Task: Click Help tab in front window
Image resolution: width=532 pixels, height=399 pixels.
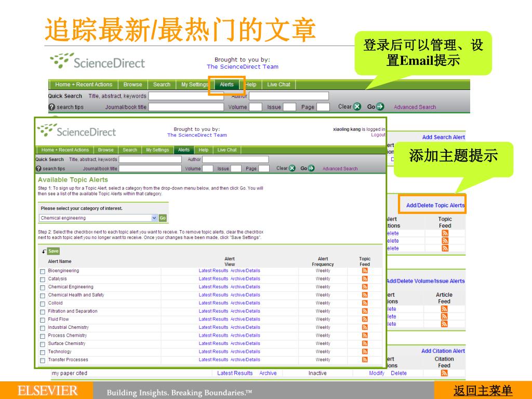Action: (204, 150)
